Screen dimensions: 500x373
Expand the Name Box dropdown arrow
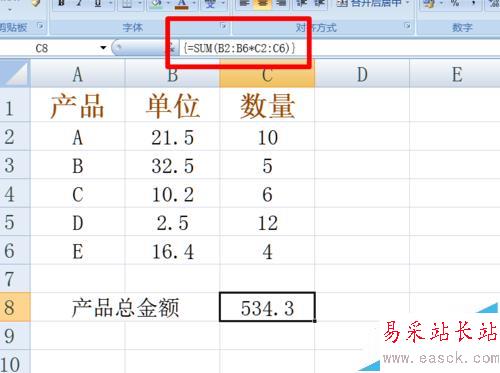tap(103, 48)
